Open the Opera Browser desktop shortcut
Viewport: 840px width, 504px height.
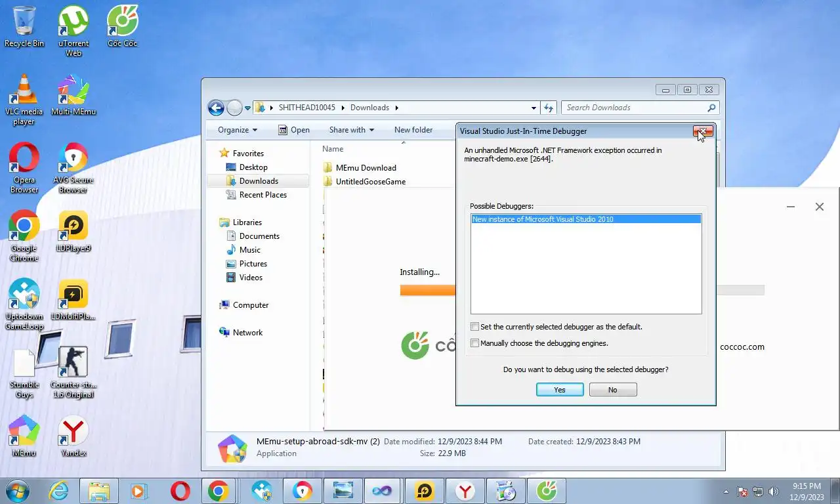[24, 168]
